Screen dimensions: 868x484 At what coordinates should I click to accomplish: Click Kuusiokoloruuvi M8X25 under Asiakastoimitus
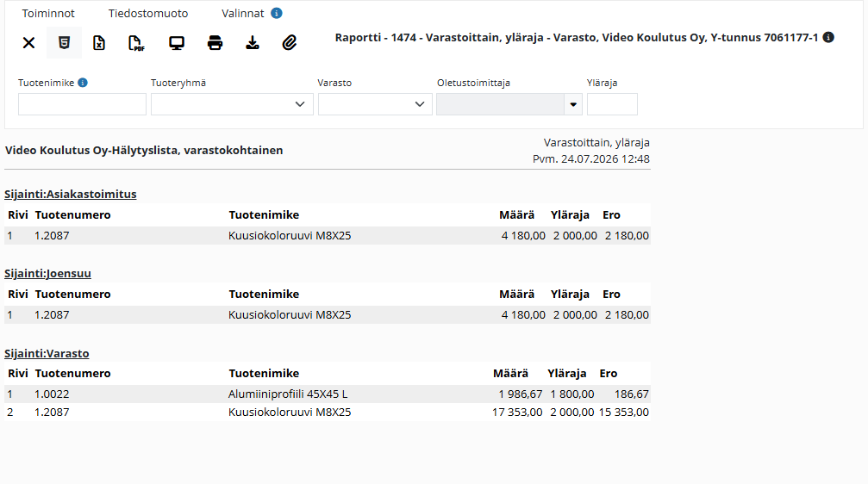(x=290, y=236)
